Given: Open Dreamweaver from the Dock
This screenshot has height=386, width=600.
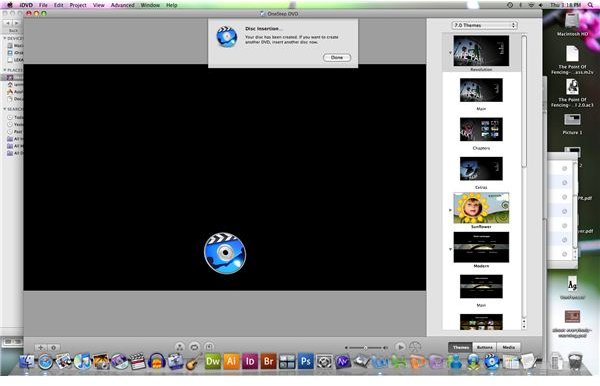Looking at the screenshot, I should pos(213,361).
